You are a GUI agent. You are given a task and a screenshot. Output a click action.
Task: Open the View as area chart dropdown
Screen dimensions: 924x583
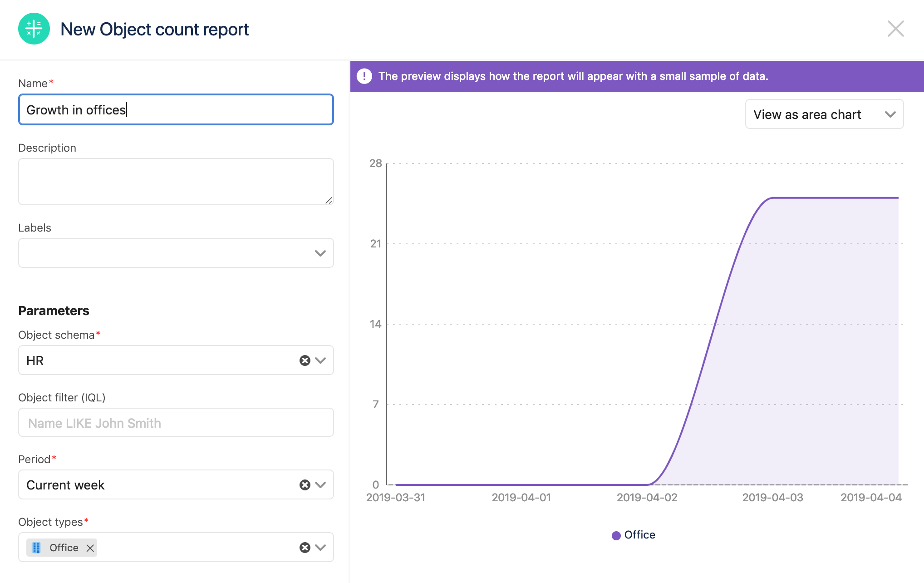coord(824,114)
